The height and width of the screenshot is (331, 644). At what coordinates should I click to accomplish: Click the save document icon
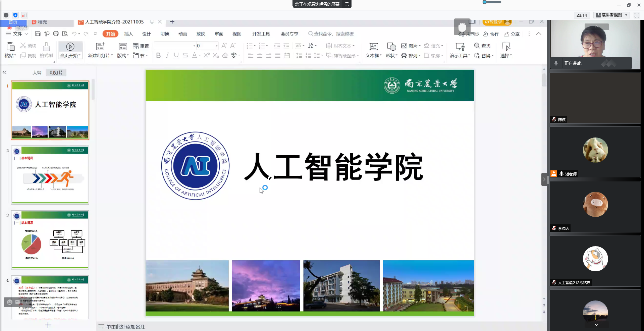point(38,34)
